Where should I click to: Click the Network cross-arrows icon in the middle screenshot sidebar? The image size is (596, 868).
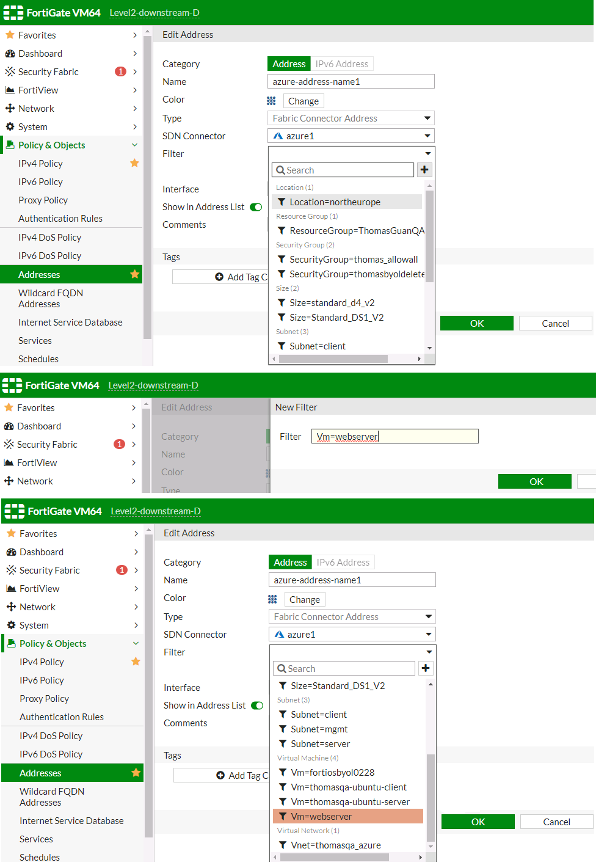point(9,481)
